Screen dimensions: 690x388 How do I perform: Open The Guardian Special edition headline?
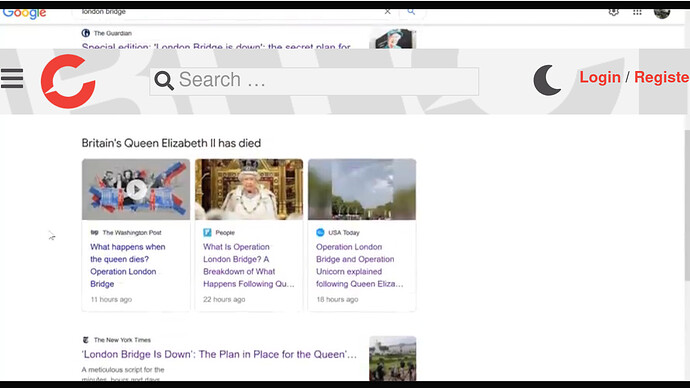pyautogui.click(x=216, y=46)
